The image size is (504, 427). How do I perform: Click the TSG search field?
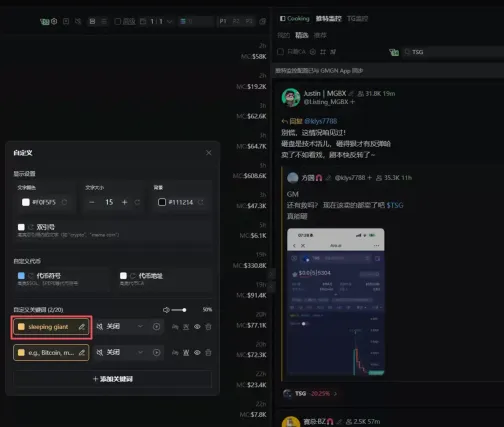point(453,52)
